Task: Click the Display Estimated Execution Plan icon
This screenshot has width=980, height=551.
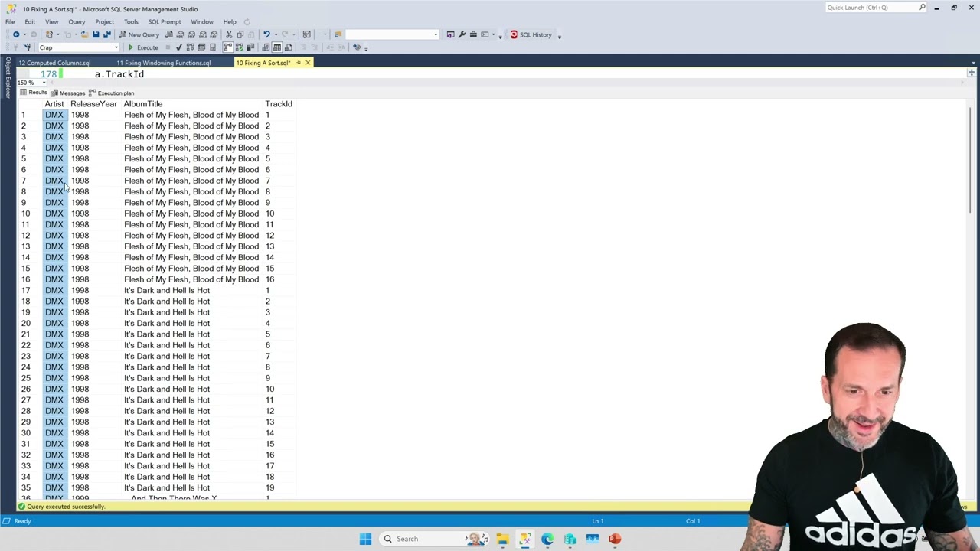Action: pyautogui.click(x=190, y=47)
